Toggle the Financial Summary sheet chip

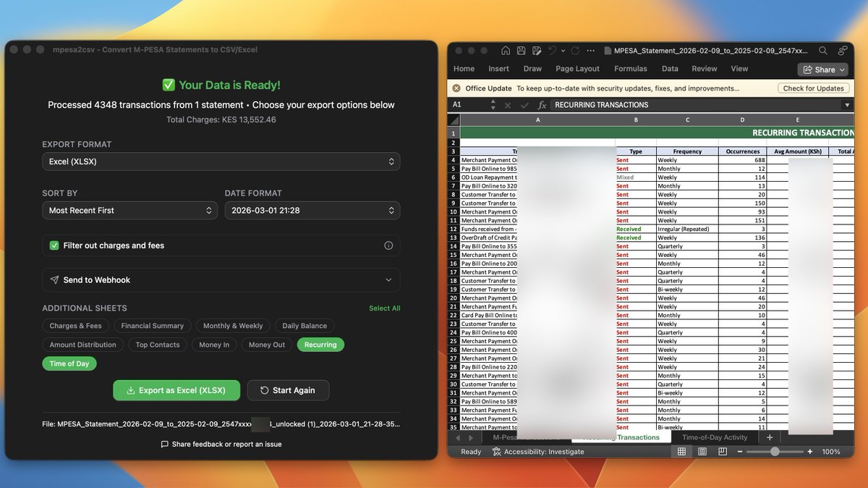(153, 326)
